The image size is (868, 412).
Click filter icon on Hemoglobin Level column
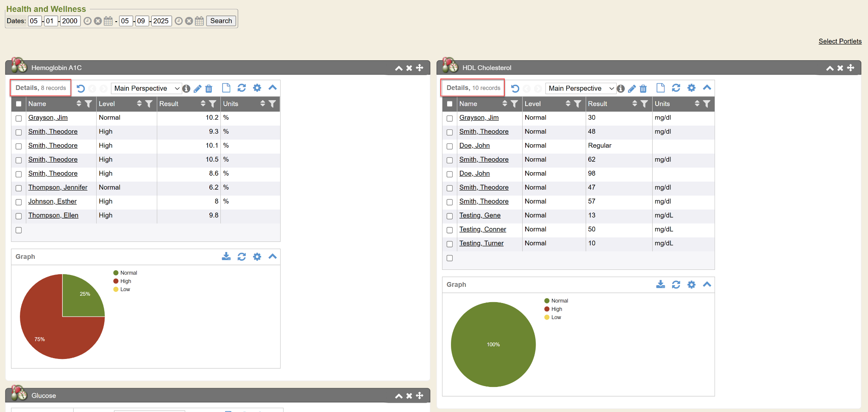[149, 104]
